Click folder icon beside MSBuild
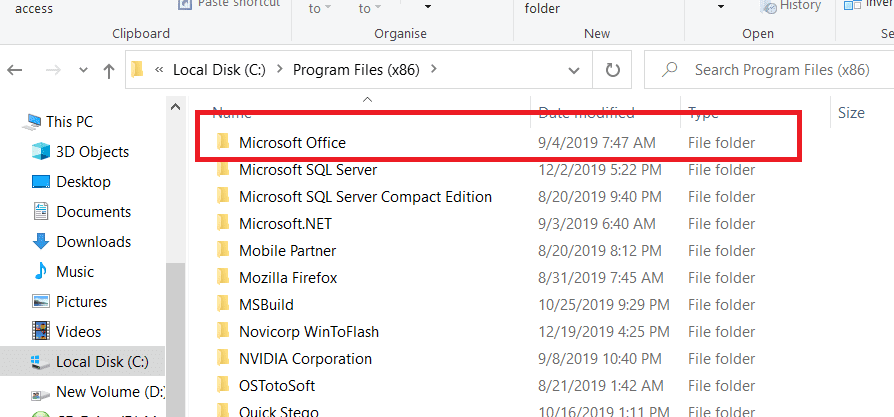 223,304
